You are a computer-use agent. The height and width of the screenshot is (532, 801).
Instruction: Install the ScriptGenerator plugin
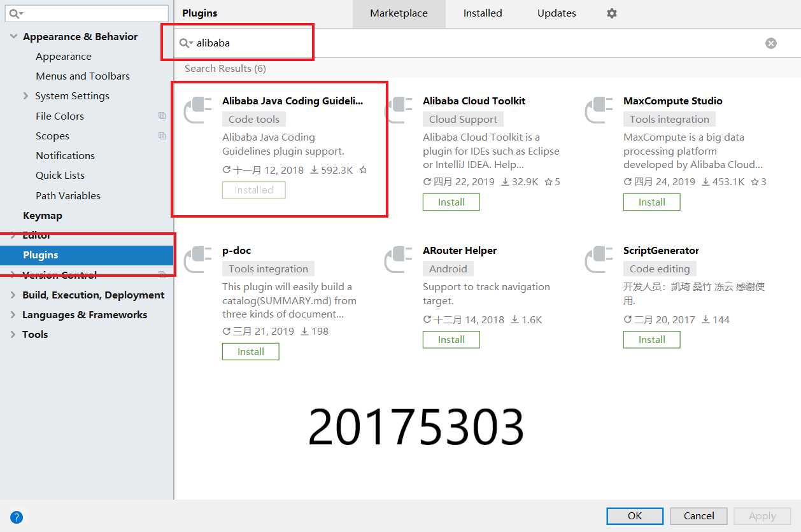tap(652, 340)
